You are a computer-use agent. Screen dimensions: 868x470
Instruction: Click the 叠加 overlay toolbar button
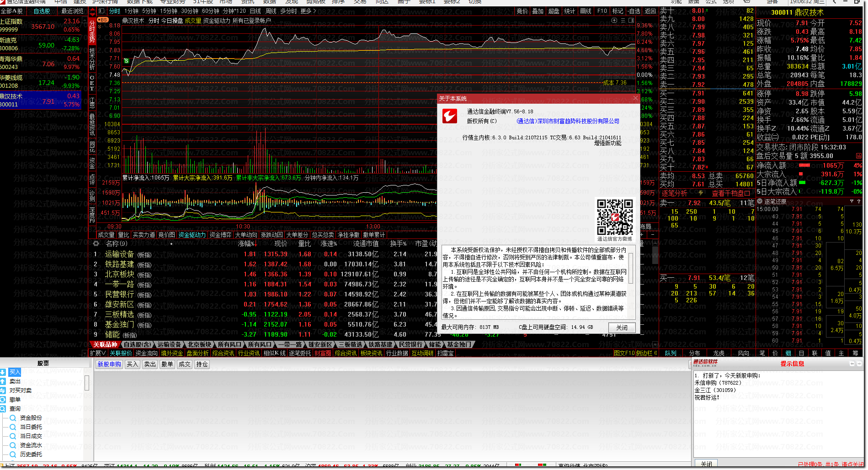coord(538,11)
